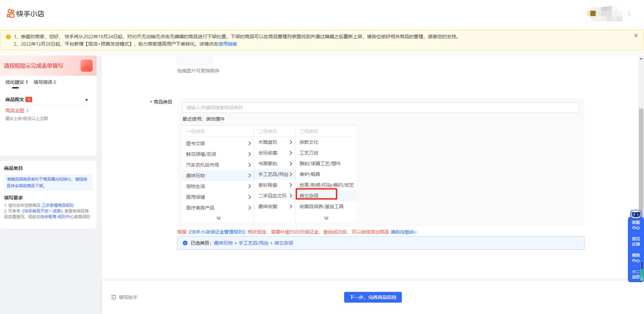The height and width of the screenshot is (314, 644).
Task: Click the orange warning icon in the notice
Action: point(8,37)
